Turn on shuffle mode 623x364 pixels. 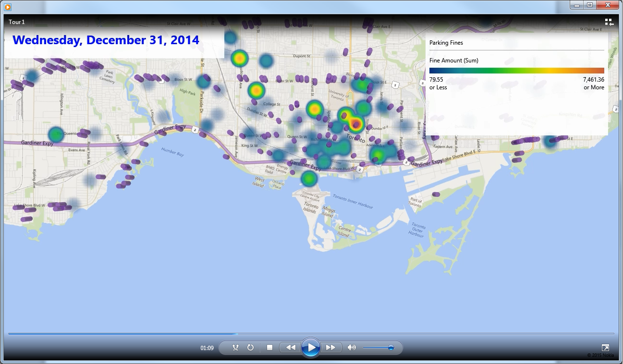point(235,347)
